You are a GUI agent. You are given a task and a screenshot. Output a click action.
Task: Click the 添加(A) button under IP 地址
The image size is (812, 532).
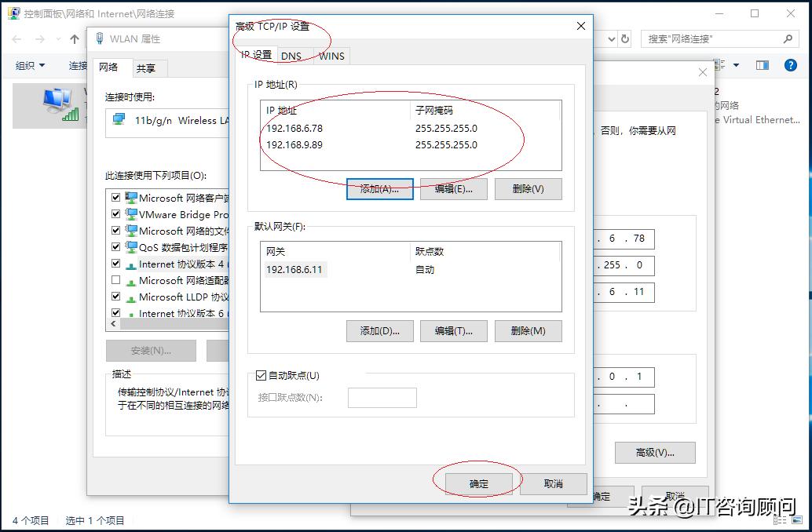click(379, 188)
